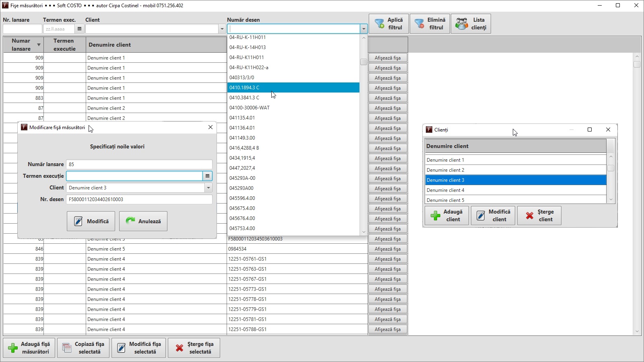Collapse the Număr desen dropdown arrow

pos(363,29)
